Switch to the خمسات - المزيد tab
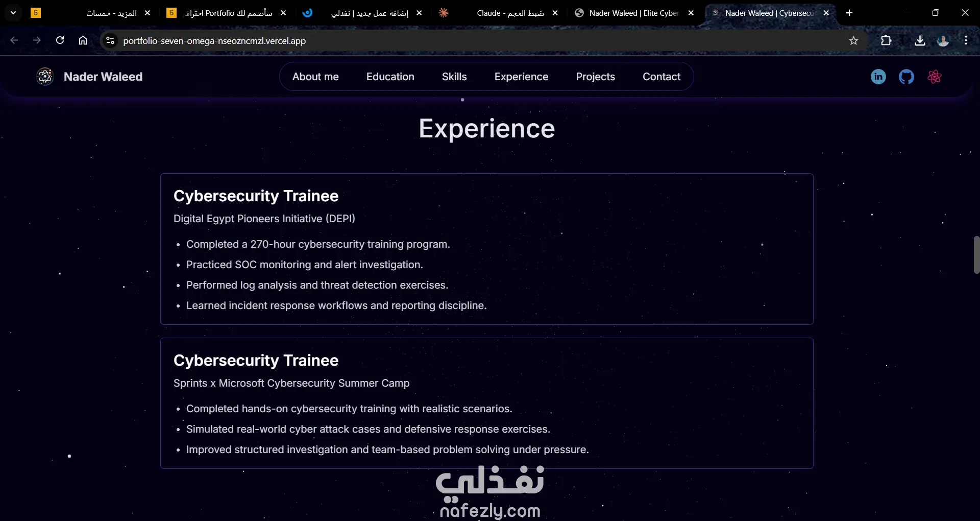 [x=92, y=13]
